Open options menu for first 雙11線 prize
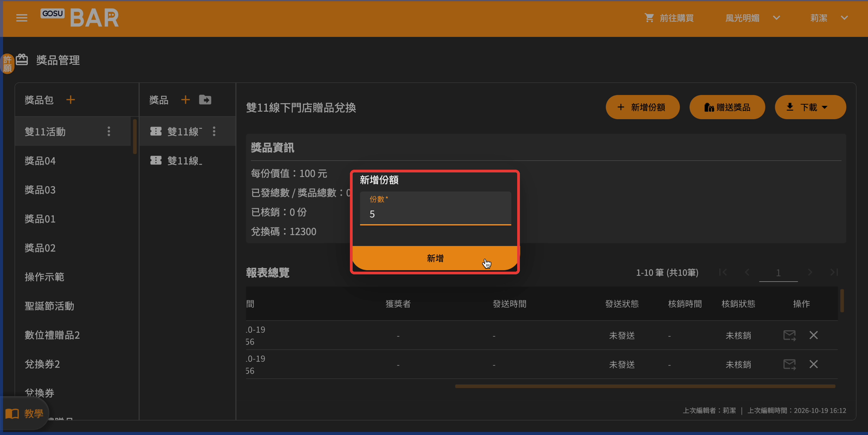 point(214,131)
